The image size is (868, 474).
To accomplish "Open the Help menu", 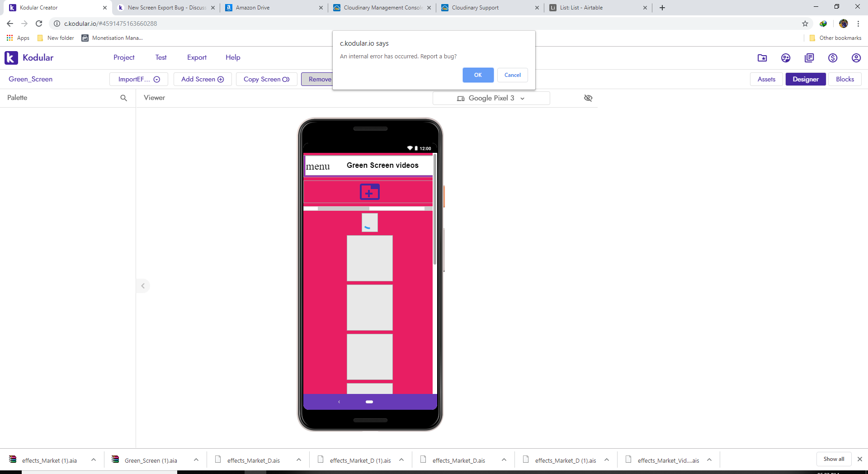I will (233, 57).
